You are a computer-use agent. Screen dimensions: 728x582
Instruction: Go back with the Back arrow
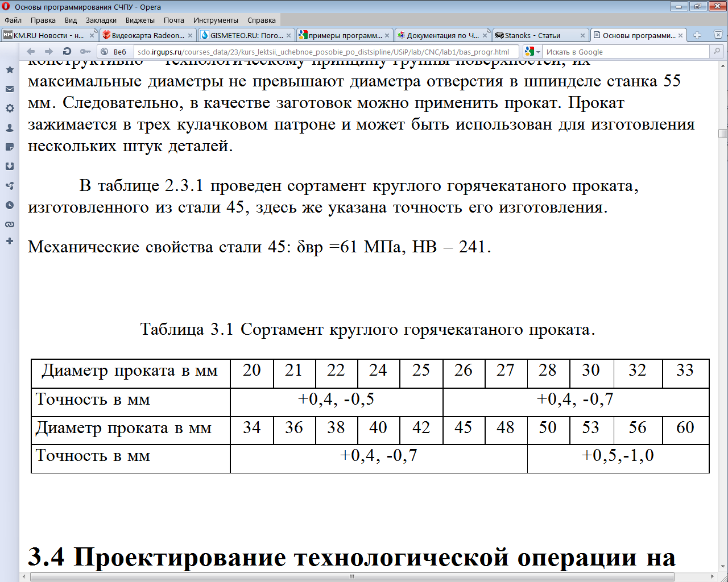(31, 51)
